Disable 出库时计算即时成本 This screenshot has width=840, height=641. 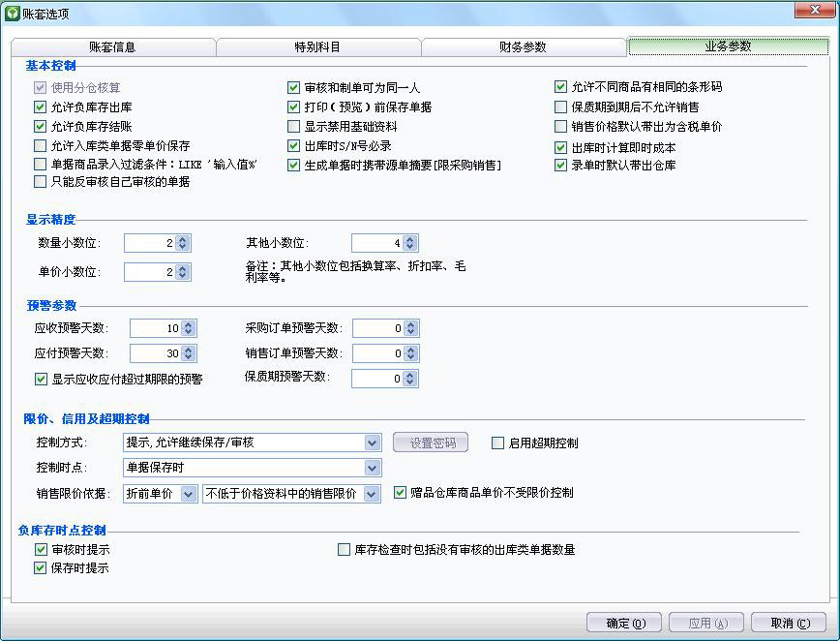point(558,145)
